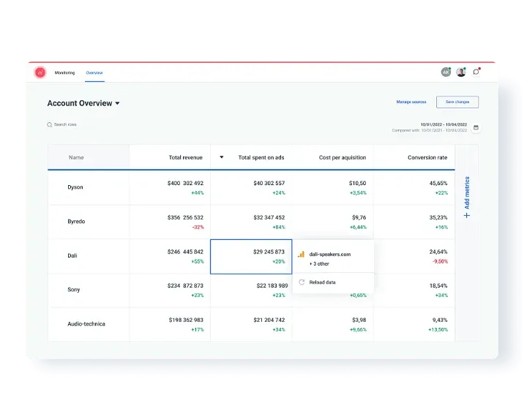The image size is (527, 420).
Task: Click Dyson ad spend $40 302 557
Action: [x=269, y=183]
